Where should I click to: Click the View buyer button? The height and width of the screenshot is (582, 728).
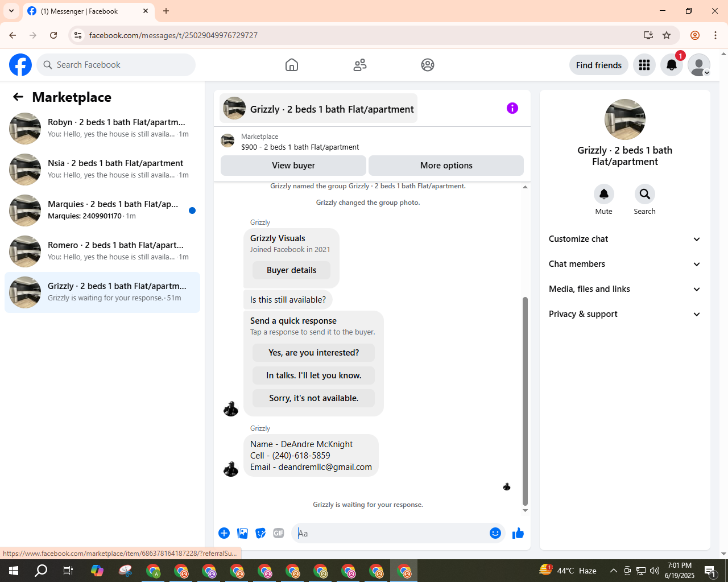(293, 166)
